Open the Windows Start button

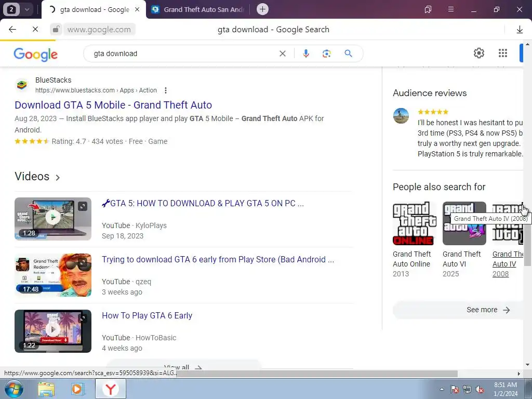14,389
